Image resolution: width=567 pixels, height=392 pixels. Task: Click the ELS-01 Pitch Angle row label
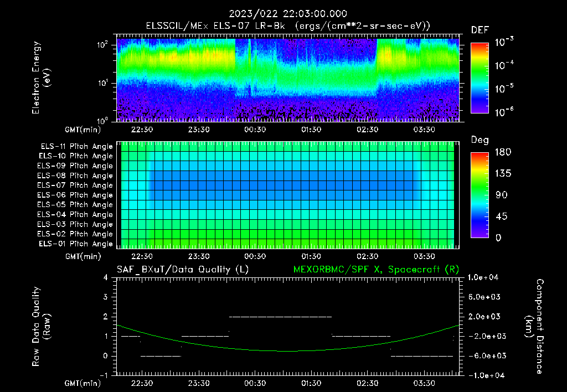(x=75, y=244)
